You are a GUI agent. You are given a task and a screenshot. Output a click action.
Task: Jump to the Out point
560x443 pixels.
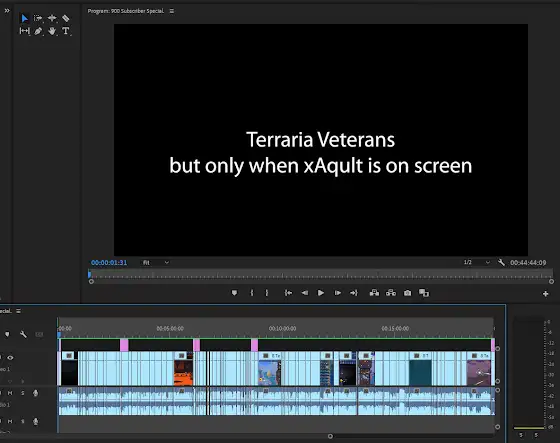click(354, 293)
